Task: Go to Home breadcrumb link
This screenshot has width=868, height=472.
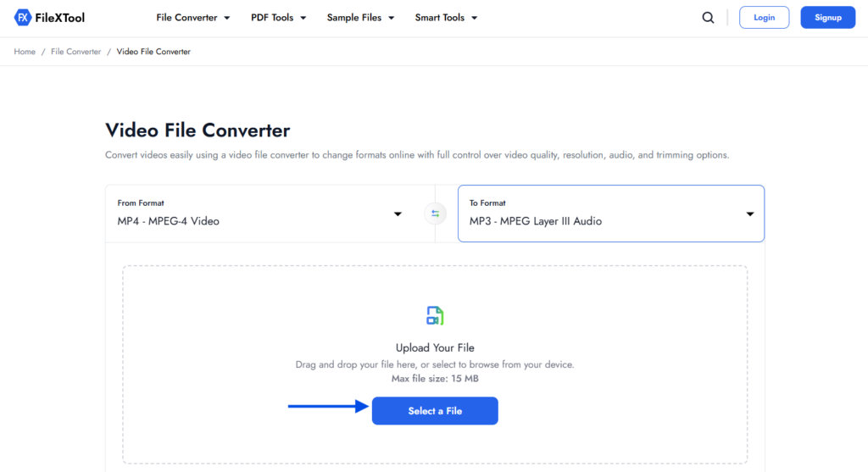Action: (x=25, y=52)
